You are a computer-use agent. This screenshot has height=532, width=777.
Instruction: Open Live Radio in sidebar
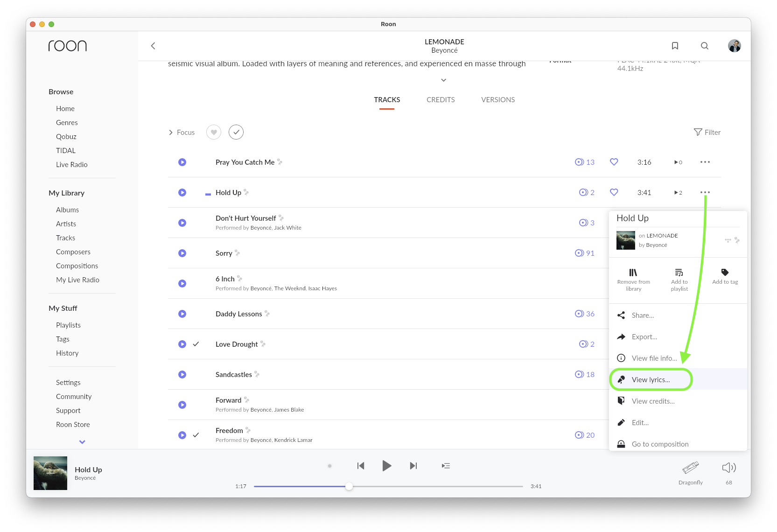pos(72,165)
